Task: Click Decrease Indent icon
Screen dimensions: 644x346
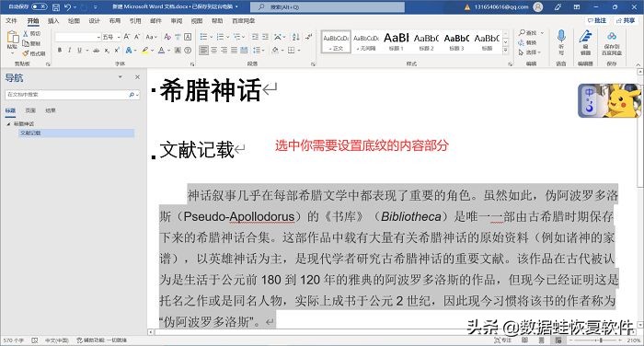Action: tap(255, 37)
